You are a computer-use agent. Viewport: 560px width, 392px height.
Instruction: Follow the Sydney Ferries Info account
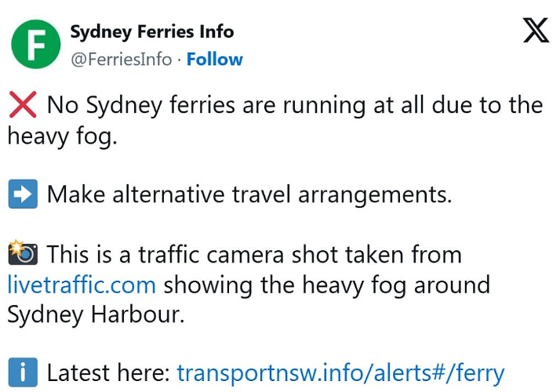(x=215, y=59)
